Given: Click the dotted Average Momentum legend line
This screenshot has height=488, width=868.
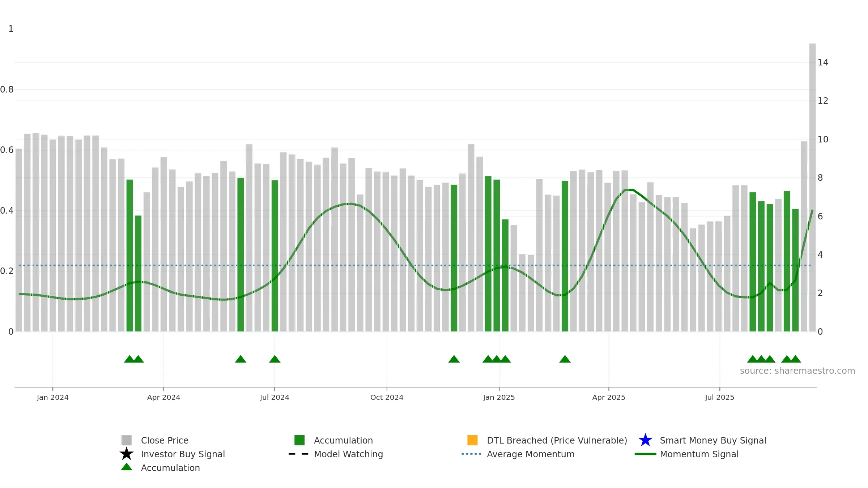Looking at the screenshot, I should point(472,454).
